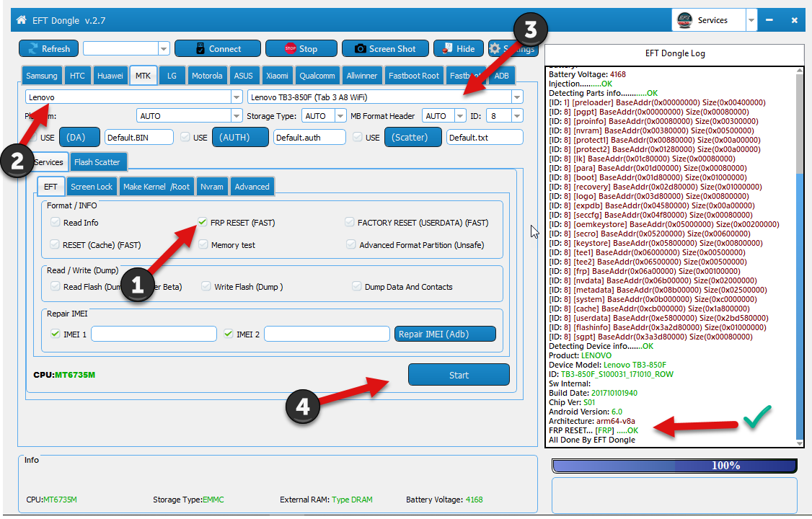Click the Hide button icon
Screen dimensions: 812x519
pos(448,48)
